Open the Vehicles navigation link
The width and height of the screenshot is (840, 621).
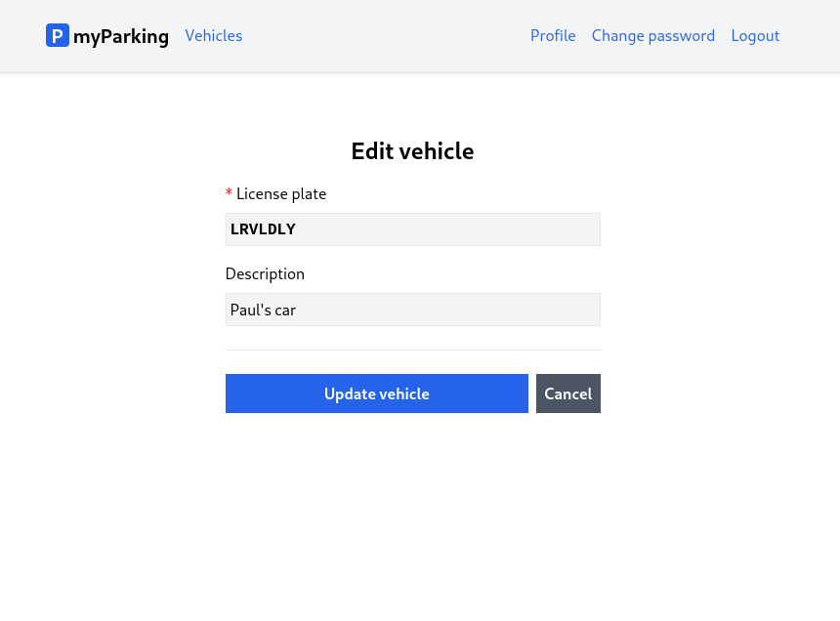[x=214, y=36]
